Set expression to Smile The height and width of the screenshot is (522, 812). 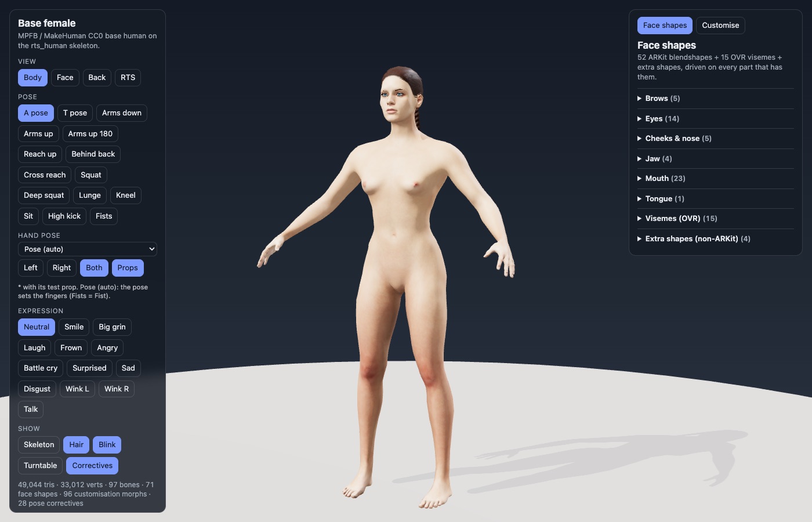[x=74, y=327]
